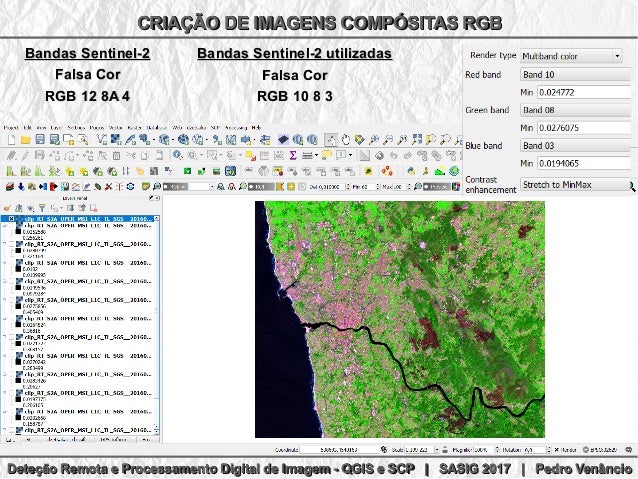Open the Render type Multiband color dropdown
The height and width of the screenshot is (479, 638).
tap(572, 56)
